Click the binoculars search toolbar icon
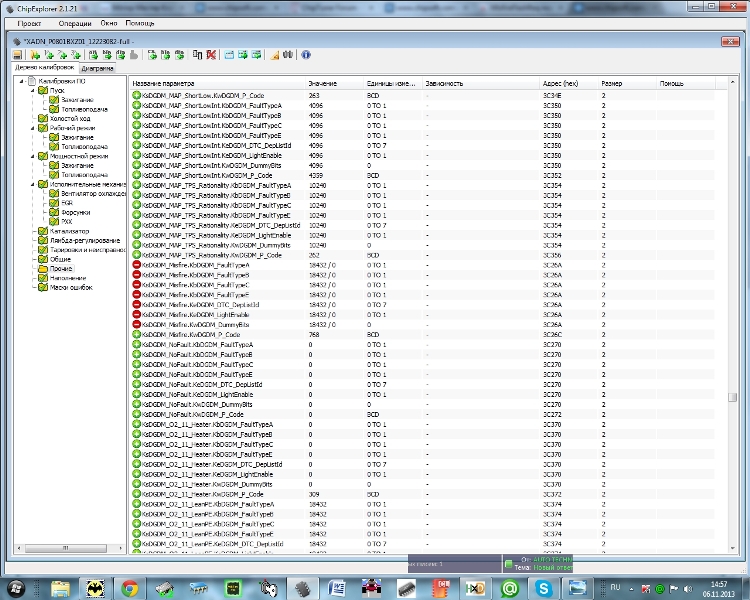The width and height of the screenshot is (750, 600). (x=286, y=55)
